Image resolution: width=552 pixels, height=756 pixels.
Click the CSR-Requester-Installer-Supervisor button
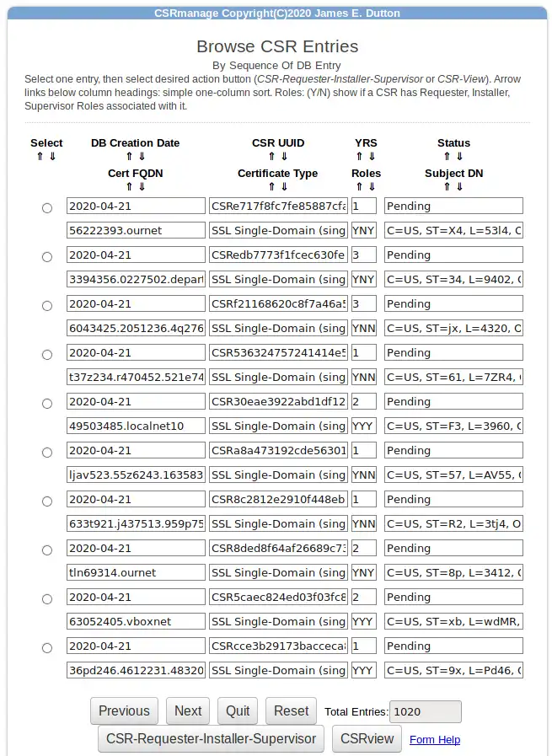pyautogui.click(x=211, y=739)
